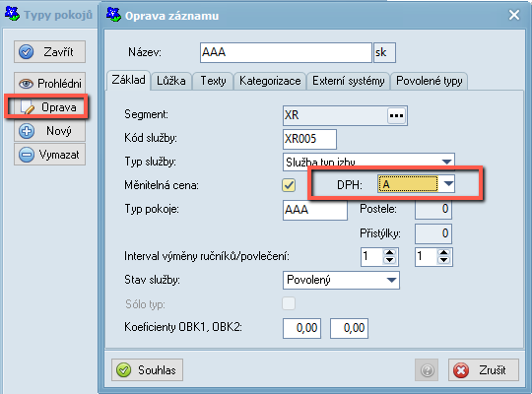Image resolution: width=532 pixels, height=394 pixels.
Task: Open the Texty tab
Action: coord(213,81)
